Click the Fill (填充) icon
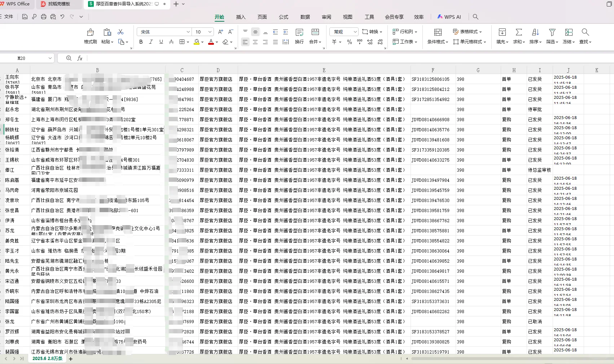This screenshot has height=364, width=614. pyautogui.click(x=502, y=32)
